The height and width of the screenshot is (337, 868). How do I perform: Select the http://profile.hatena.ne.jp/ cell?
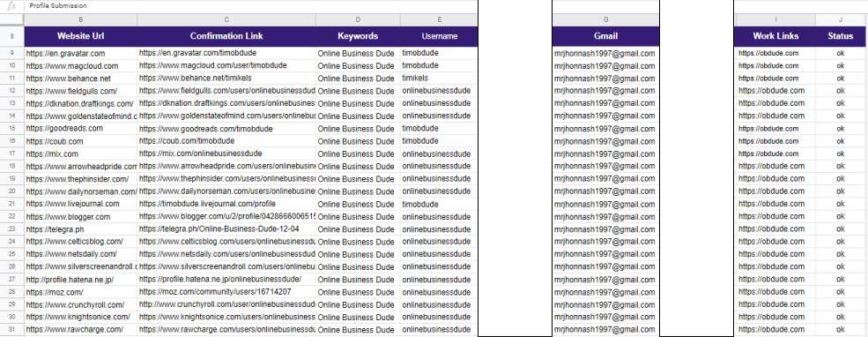pos(81,280)
